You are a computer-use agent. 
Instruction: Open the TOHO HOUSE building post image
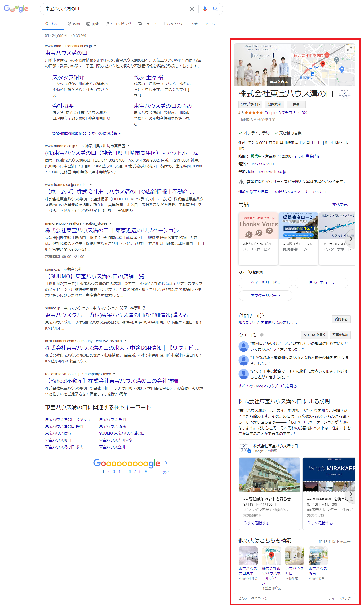click(269, 475)
